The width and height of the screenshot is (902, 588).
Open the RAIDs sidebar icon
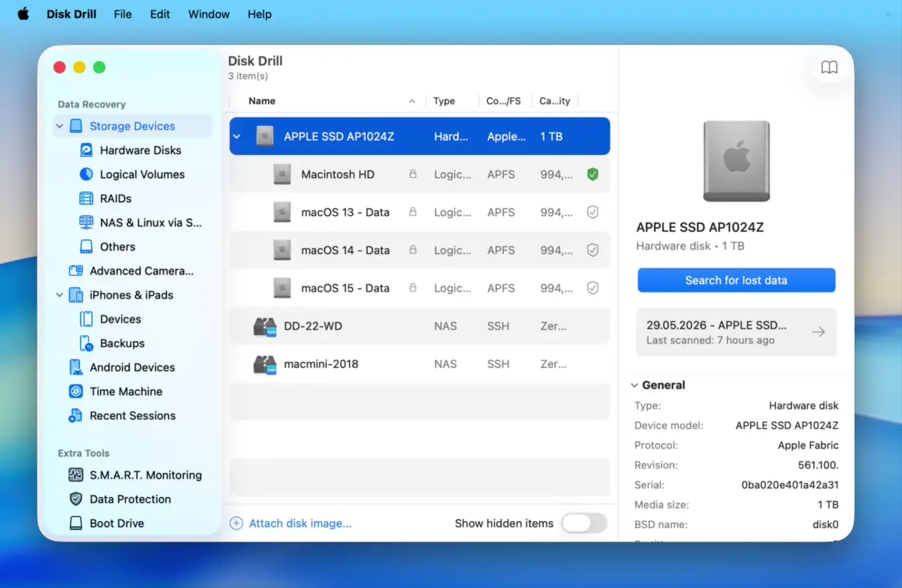86,199
